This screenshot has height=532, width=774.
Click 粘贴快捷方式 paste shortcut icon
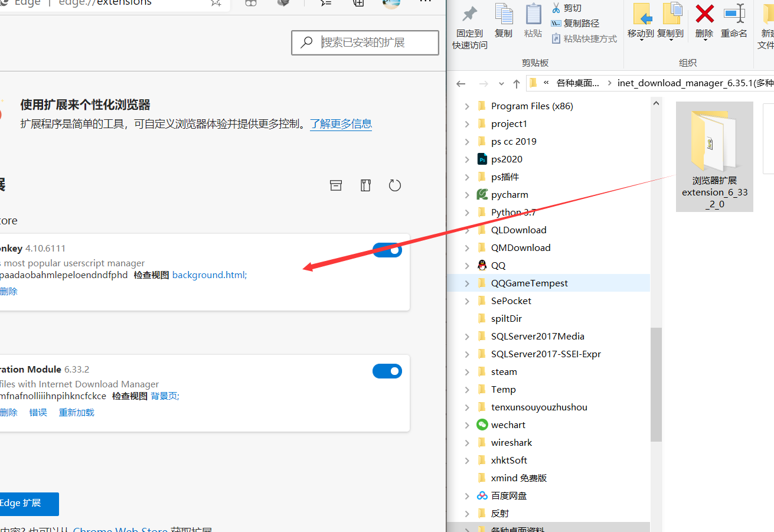pos(556,38)
